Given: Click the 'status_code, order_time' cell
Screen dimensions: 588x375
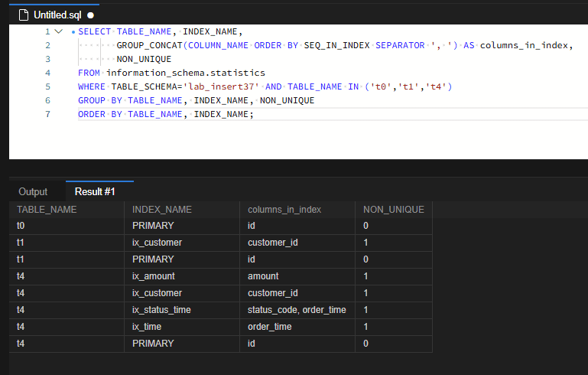Looking at the screenshot, I should (297, 310).
